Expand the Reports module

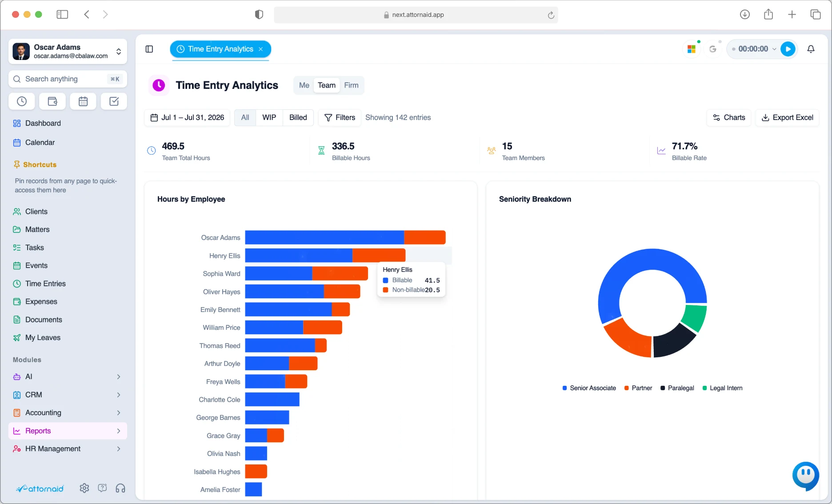68,431
